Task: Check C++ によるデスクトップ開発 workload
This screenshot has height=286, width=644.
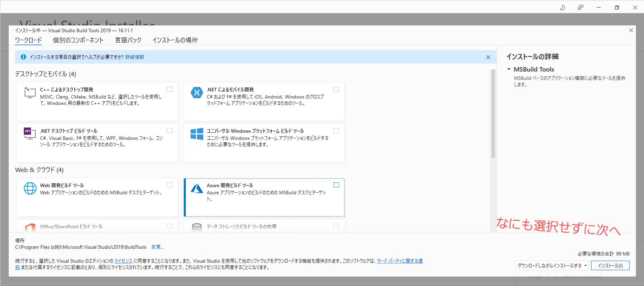Action: click(x=170, y=89)
